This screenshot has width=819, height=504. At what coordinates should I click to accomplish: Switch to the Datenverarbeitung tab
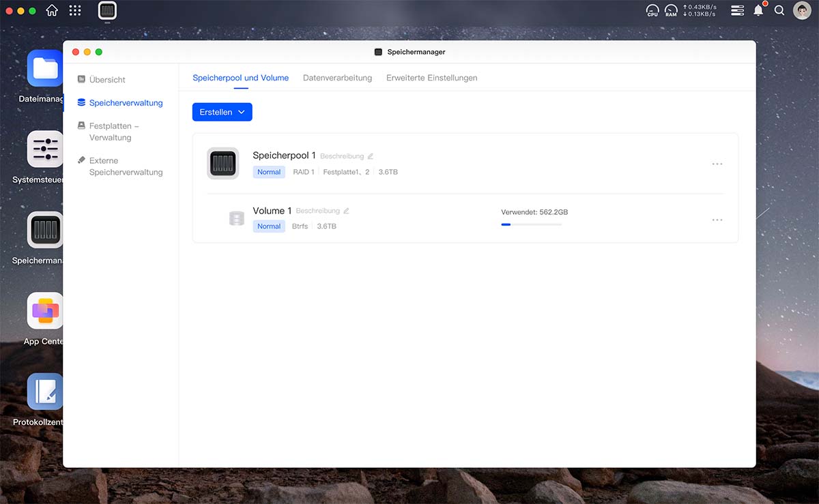click(337, 78)
